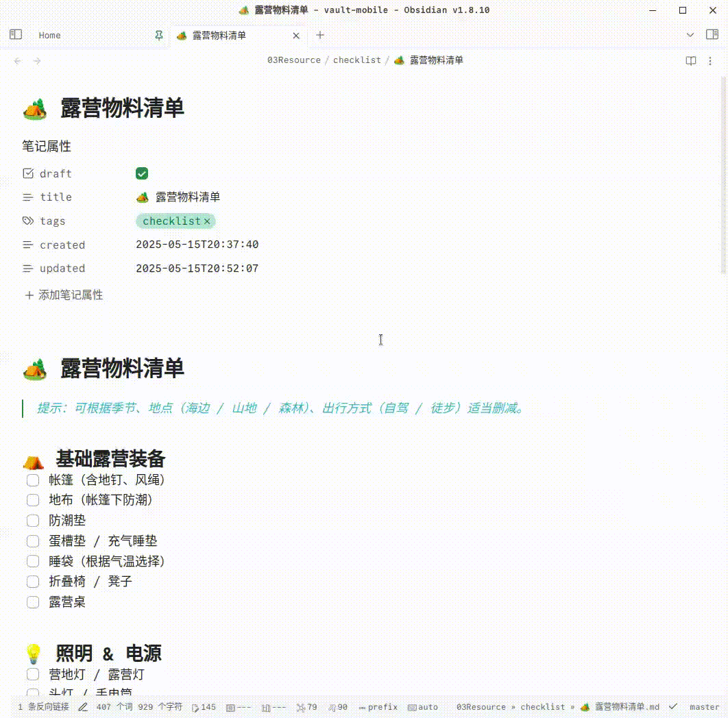Remove the checklist tag with its x
The width and height of the screenshot is (728, 718).
(x=207, y=221)
